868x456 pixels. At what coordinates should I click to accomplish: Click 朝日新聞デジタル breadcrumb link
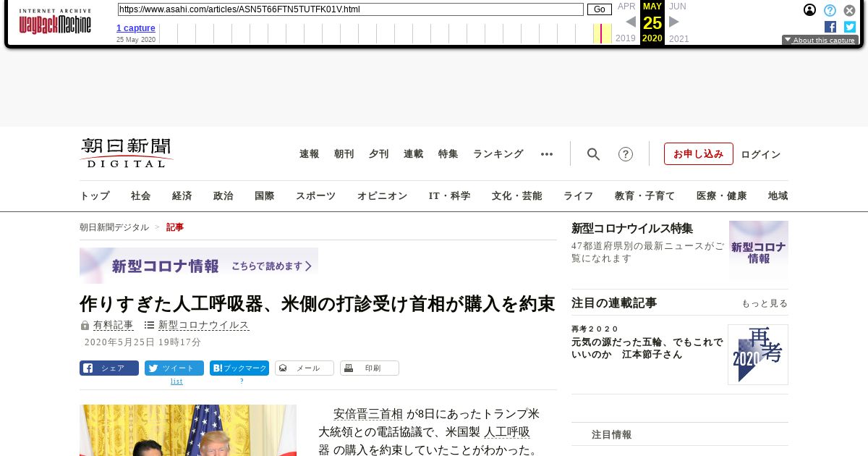[x=114, y=227]
